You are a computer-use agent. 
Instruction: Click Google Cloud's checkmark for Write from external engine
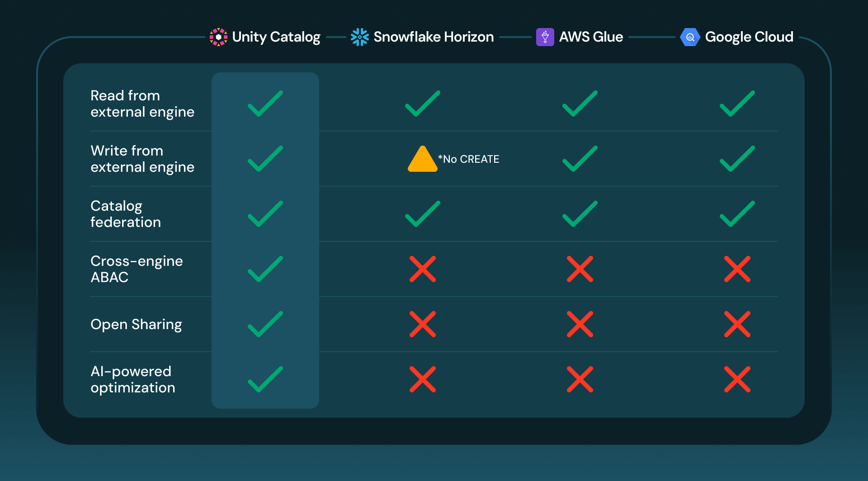(x=737, y=159)
